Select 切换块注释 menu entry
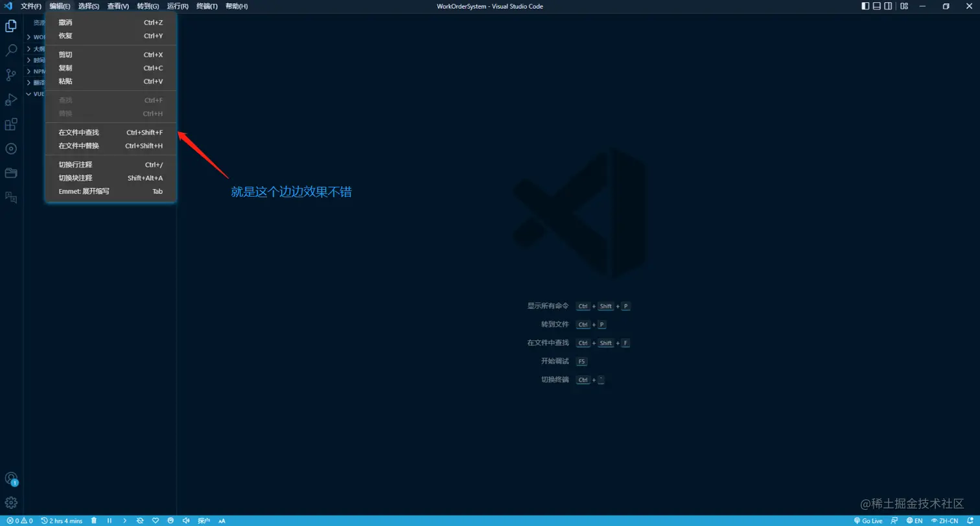The image size is (980, 526). tap(111, 177)
